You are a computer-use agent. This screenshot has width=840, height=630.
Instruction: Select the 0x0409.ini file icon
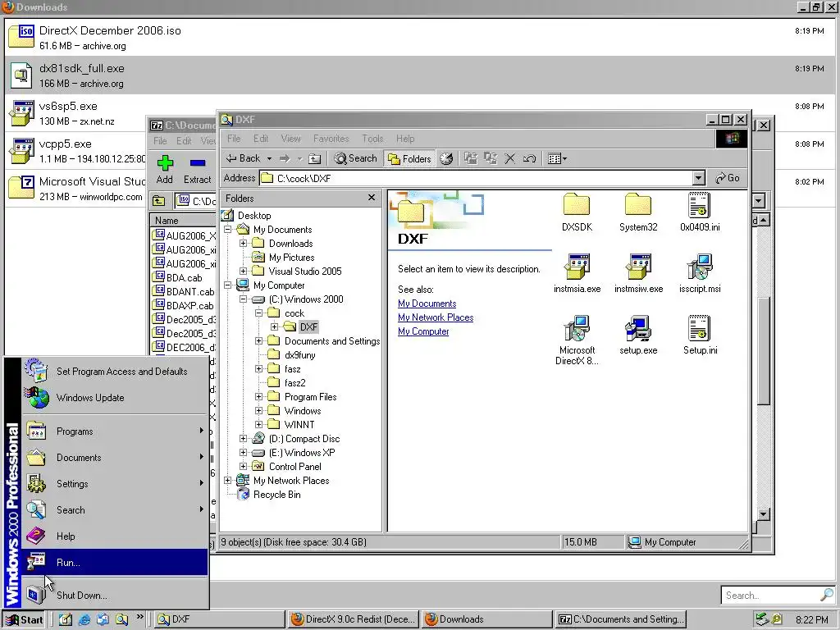699,205
